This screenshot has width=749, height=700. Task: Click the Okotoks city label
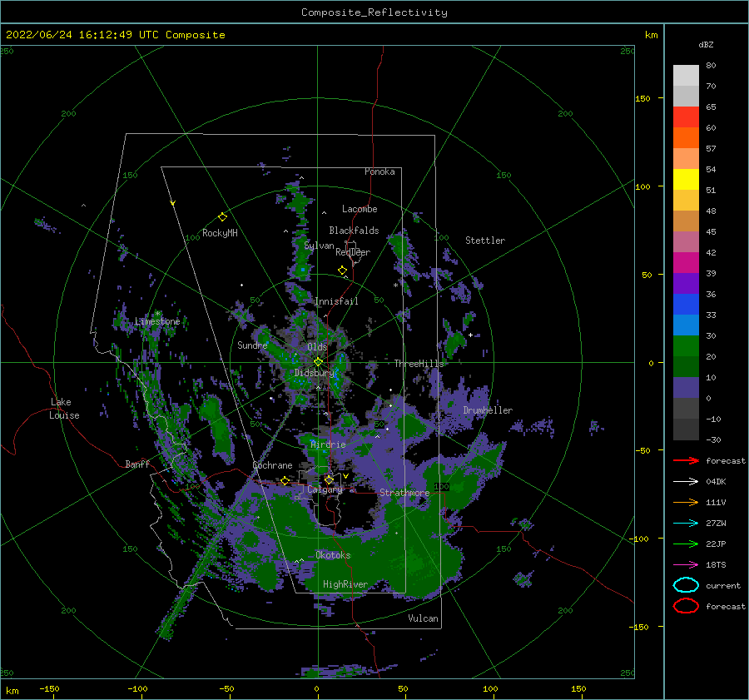click(333, 555)
